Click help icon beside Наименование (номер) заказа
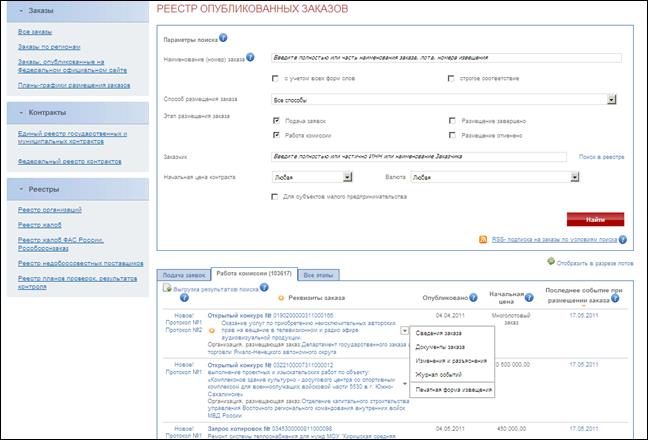This screenshot has width=648, height=440. [250, 57]
